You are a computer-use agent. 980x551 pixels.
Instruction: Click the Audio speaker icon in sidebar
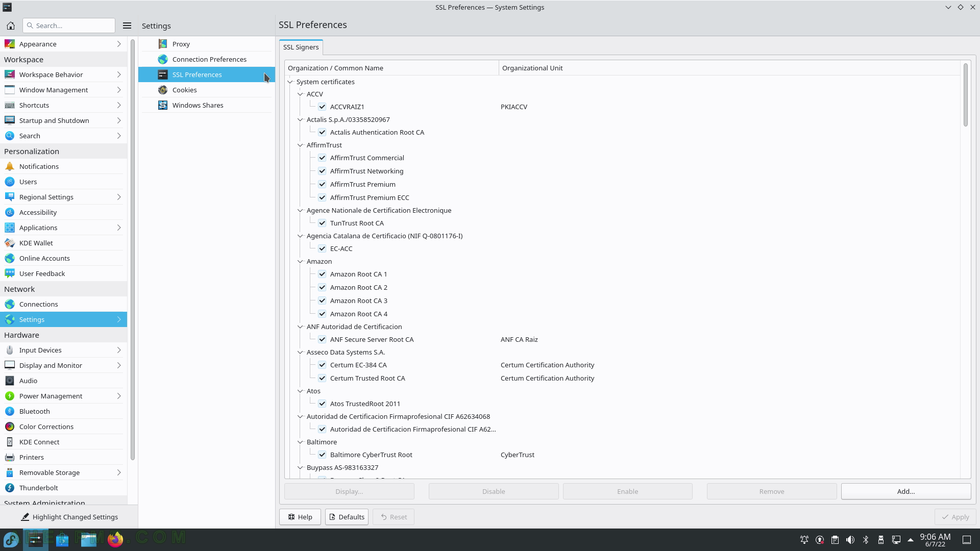(10, 381)
